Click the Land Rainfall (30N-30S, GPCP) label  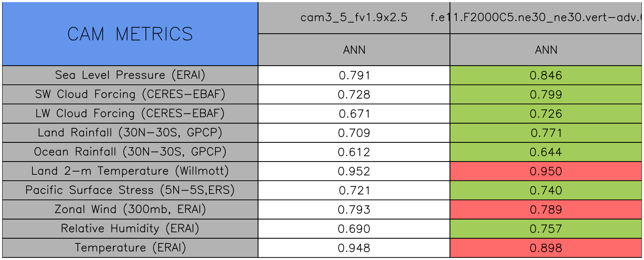130,133
